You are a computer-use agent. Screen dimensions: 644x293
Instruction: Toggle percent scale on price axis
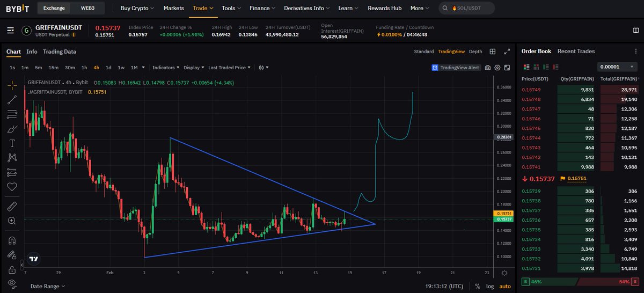(478, 287)
